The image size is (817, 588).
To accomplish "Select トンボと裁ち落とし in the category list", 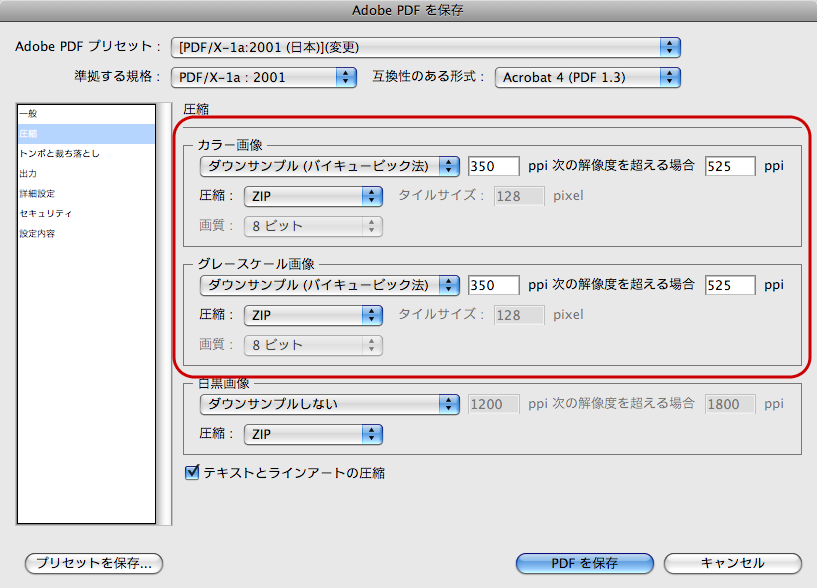I will 86,153.
